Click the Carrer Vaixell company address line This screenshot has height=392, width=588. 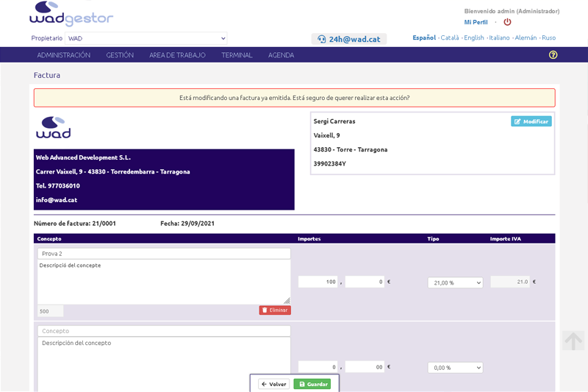pos(113,172)
